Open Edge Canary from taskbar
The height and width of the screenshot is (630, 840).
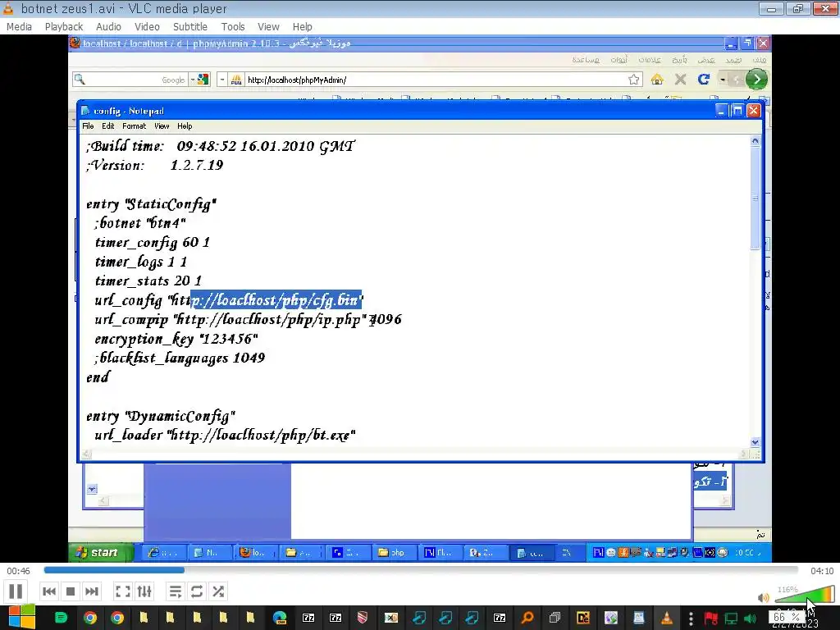[280, 618]
